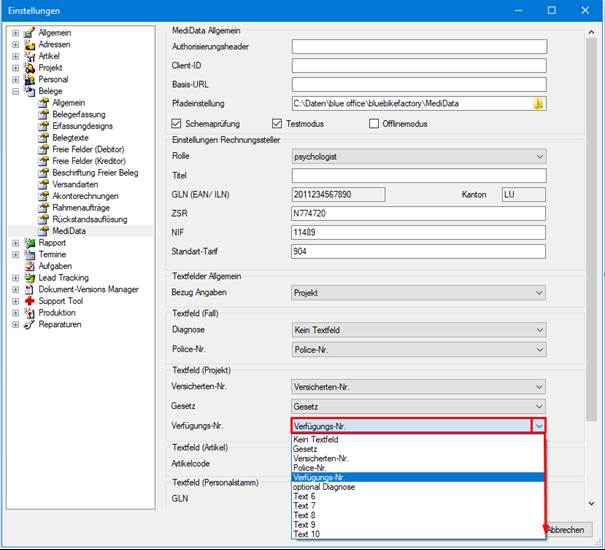Open the Rolle dropdown showing psychologist

coord(419,156)
